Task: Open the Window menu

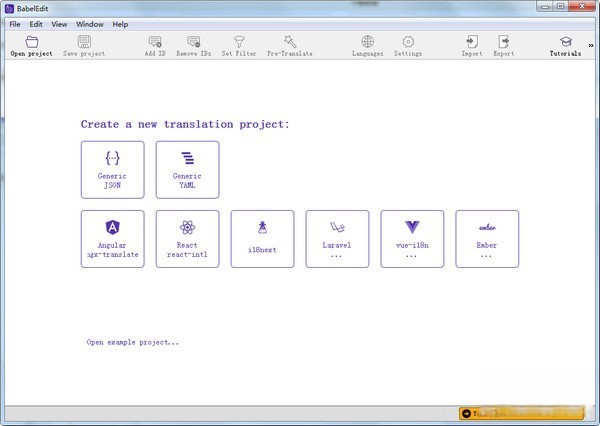Action: pos(90,24)
